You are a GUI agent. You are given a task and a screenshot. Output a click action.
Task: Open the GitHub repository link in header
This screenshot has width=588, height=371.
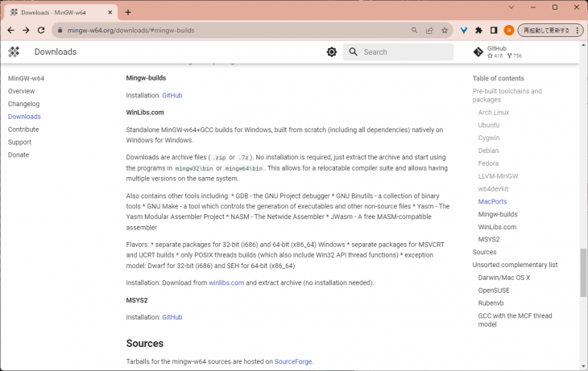click(499, 52)
